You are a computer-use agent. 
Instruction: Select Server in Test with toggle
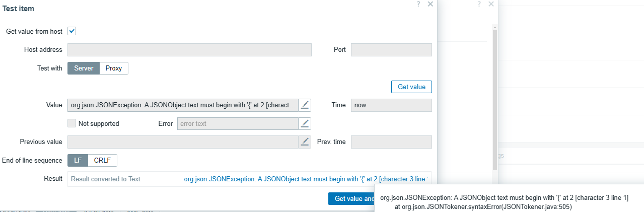point(84,68)
